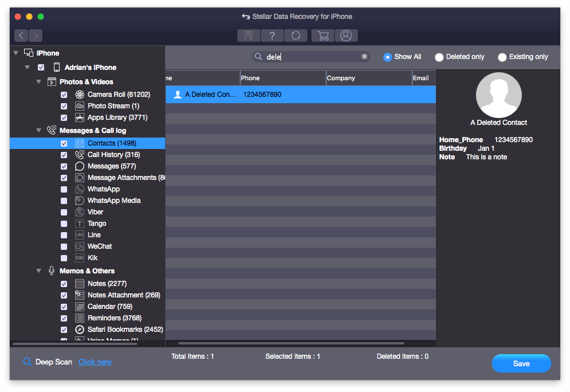Click the Reminders icon in sidebar
Image resolution: width=570 pixels, height=392 pixels.
(x=80, y=318)
